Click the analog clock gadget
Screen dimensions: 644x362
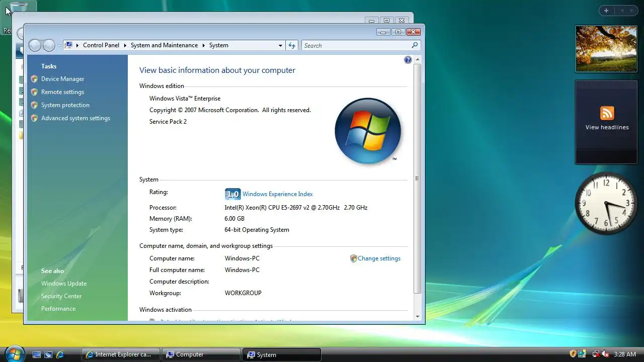[606, 203]
